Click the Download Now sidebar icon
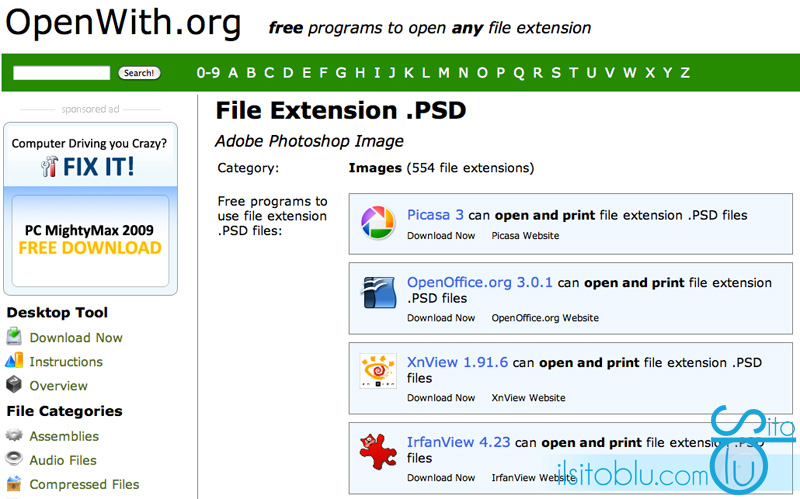The image size is (800, 499). tap(14, 338)
